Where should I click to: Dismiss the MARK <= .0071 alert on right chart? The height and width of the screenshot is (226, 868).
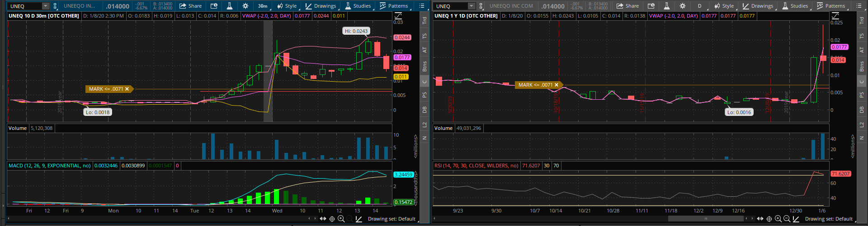click(x=557, y=85)
